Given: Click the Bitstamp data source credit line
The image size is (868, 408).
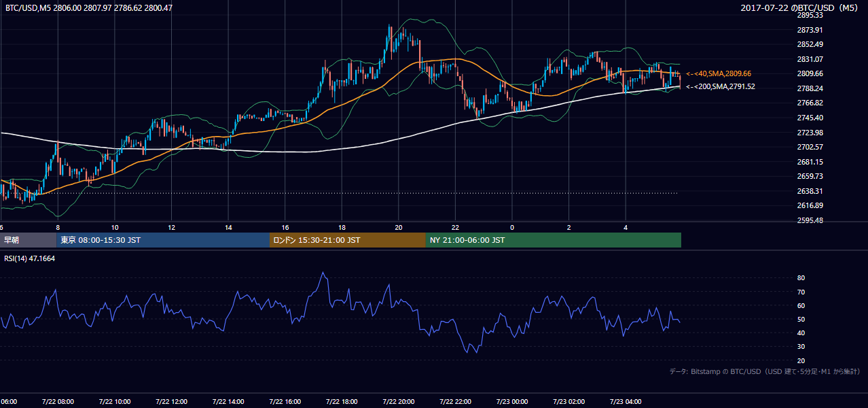Looking at the screenshot, I should (x=765, y=371).
